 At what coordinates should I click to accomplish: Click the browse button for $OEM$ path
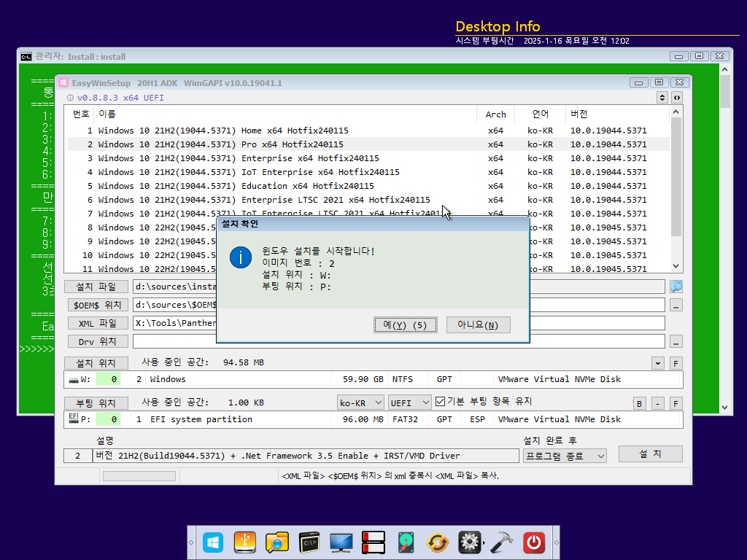(x=676, y=306)
